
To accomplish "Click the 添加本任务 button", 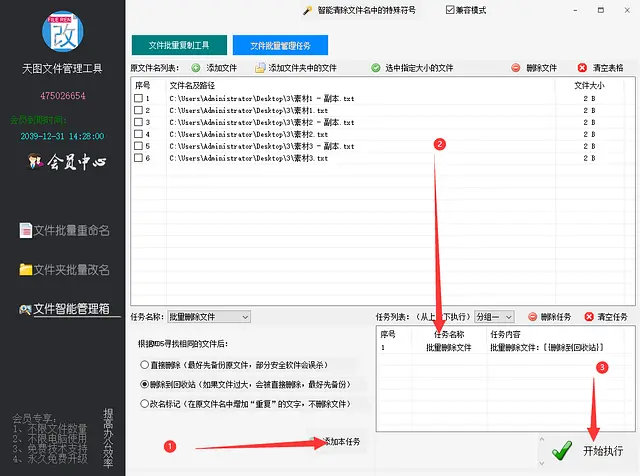I will click(337, 441).
